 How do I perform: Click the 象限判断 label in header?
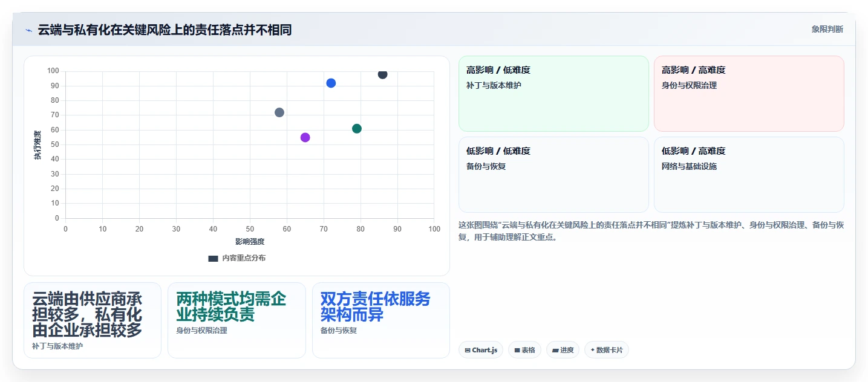point(827,29)
